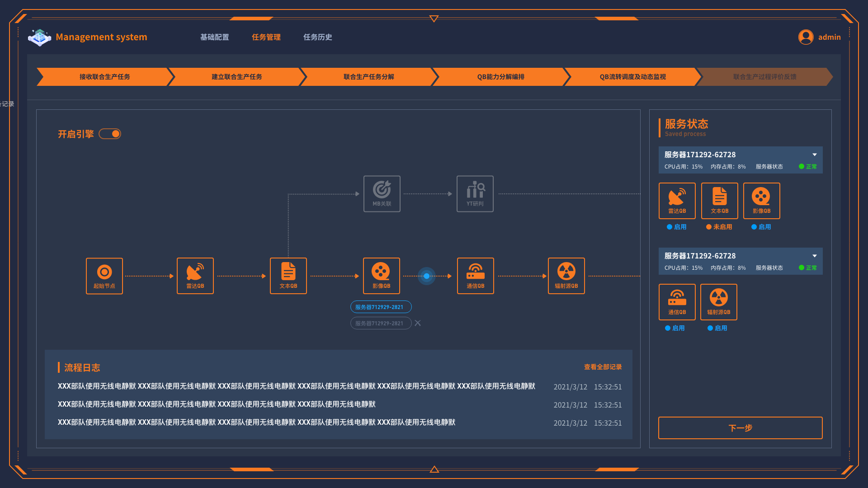This screenshot has width=868, height=488.
Task: Open the 任务历史 menu
Action: click(318, 37)
